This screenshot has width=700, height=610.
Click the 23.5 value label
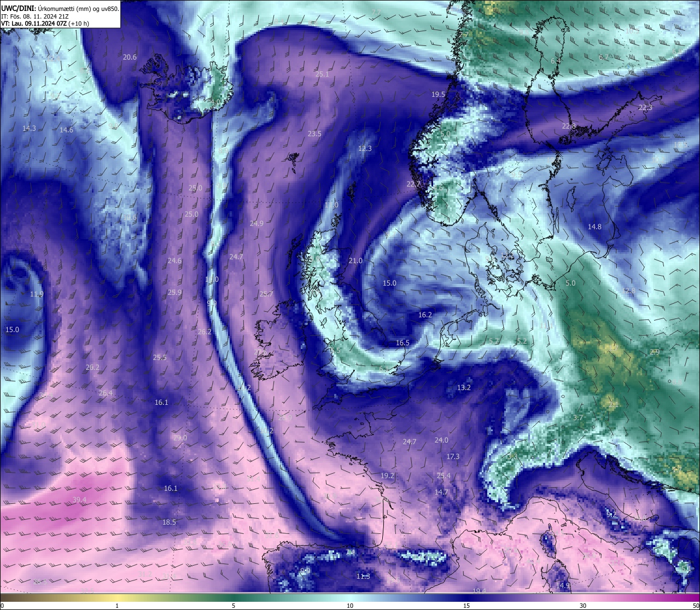[x=314, y=133]
